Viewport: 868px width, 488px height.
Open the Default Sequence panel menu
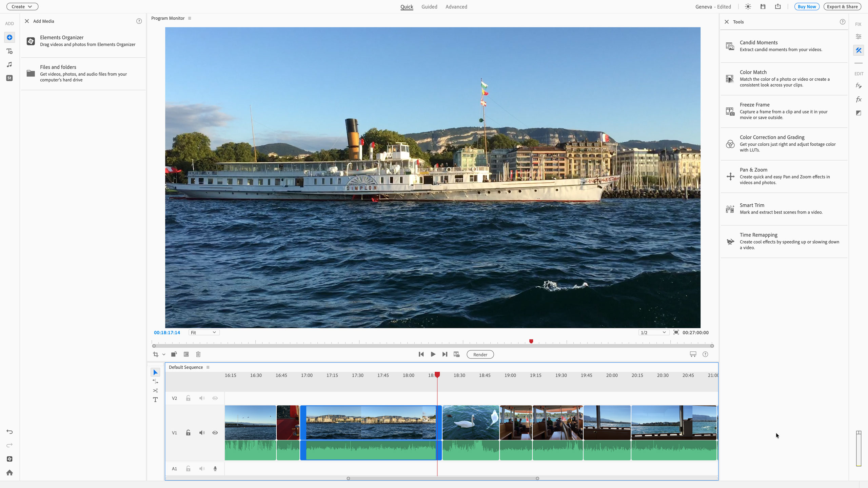point(208,367)
